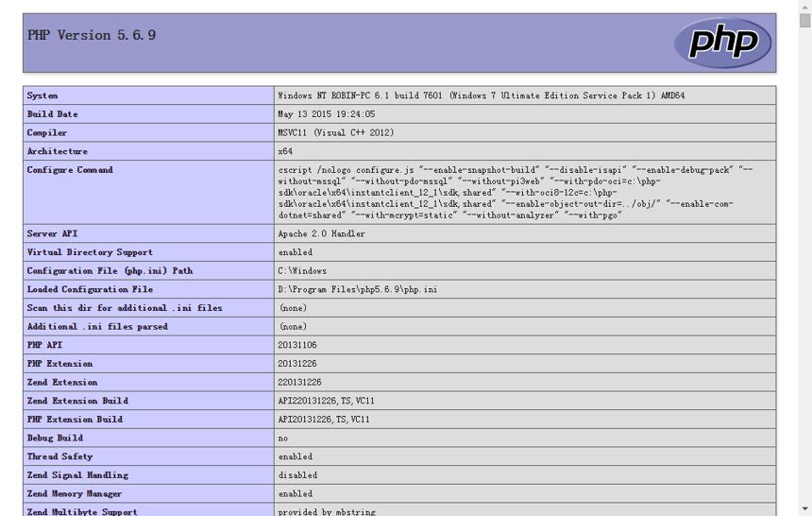The height and width of the screenshot is (516, 812).
Task: Select the System row label
Action: tap(42, 95)
